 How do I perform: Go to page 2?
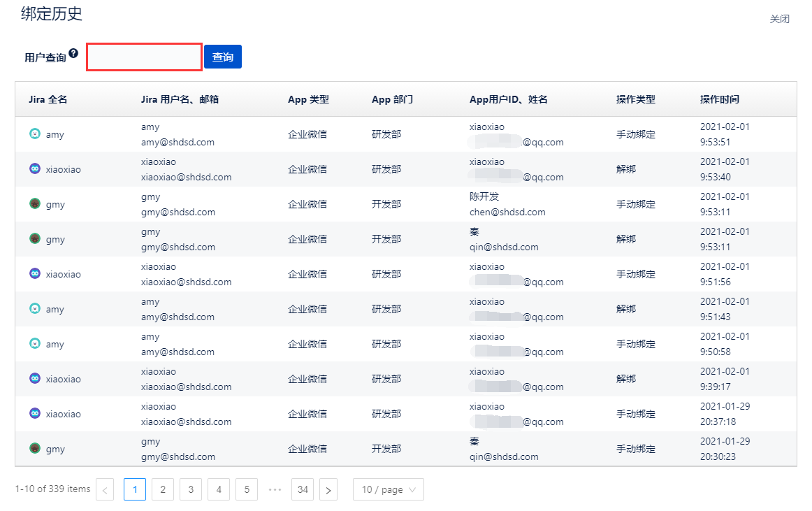tap(163, 490)
